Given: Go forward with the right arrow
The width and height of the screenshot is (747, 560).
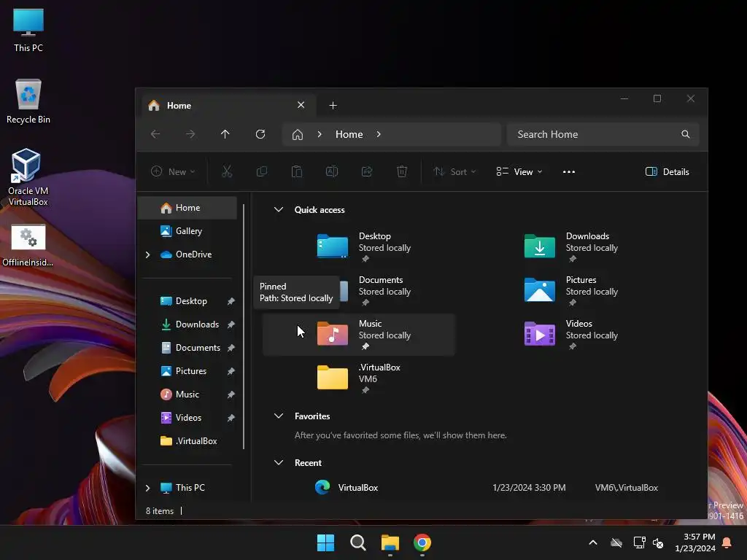Looking at the screenshot, I should coord(190,134).
